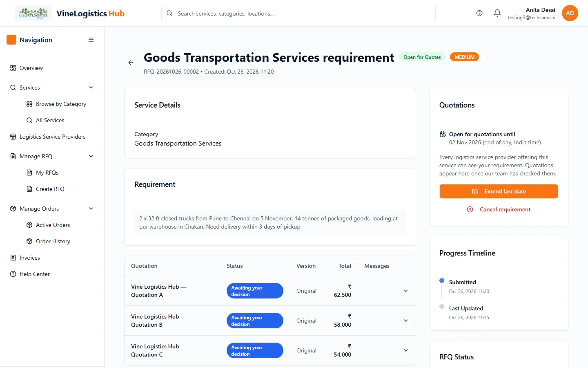588x368 pixels.
Task: Click the Quotation A total ₹62,500
Action: [343, 291]
